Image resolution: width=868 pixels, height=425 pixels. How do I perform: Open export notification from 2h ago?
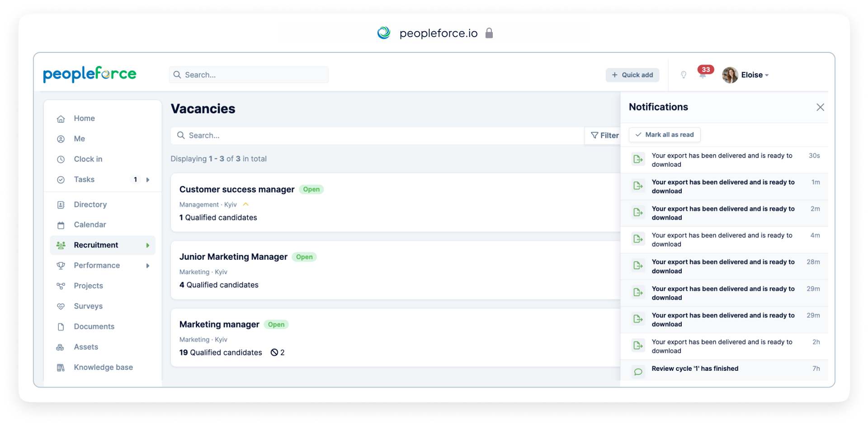click(724, 346)
